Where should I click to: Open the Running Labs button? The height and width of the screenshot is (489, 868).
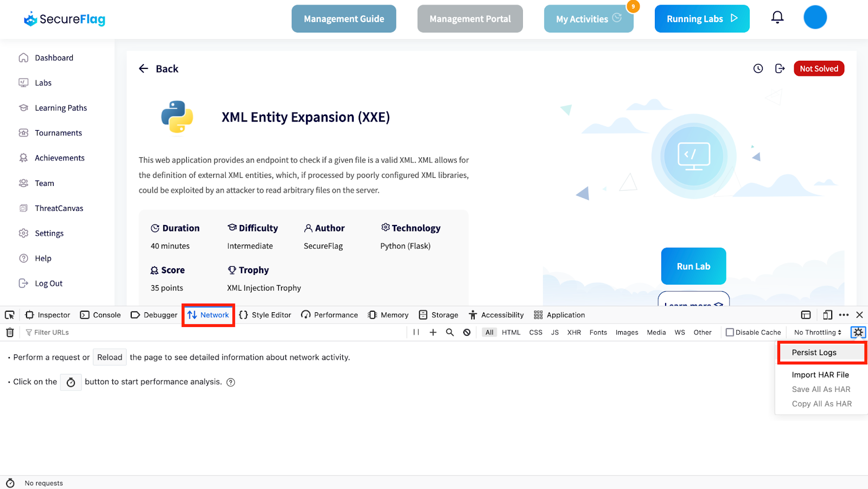click(702, 19)
